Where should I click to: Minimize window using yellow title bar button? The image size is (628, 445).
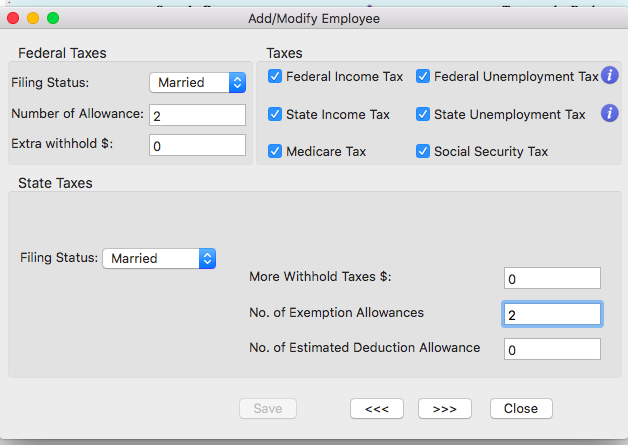(x=33, y=18)
